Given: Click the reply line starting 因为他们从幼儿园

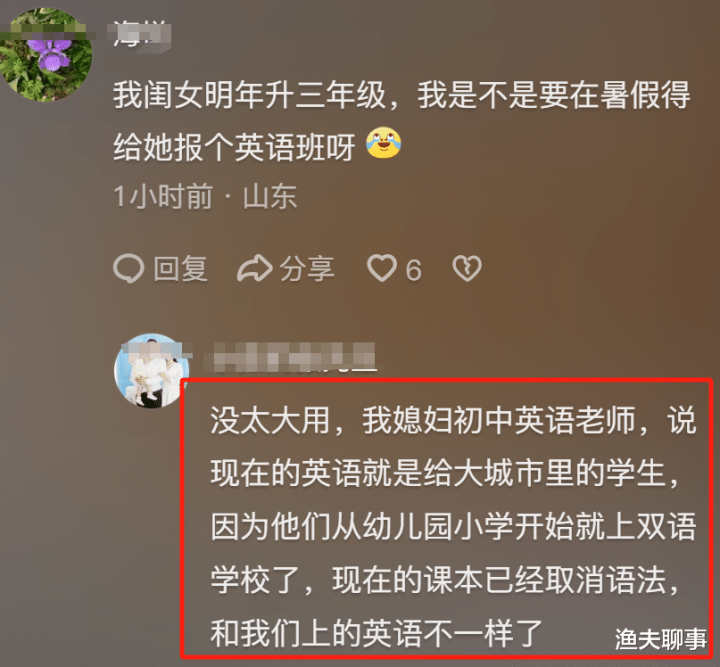Looking at the screenshot, I should [454, 526].
